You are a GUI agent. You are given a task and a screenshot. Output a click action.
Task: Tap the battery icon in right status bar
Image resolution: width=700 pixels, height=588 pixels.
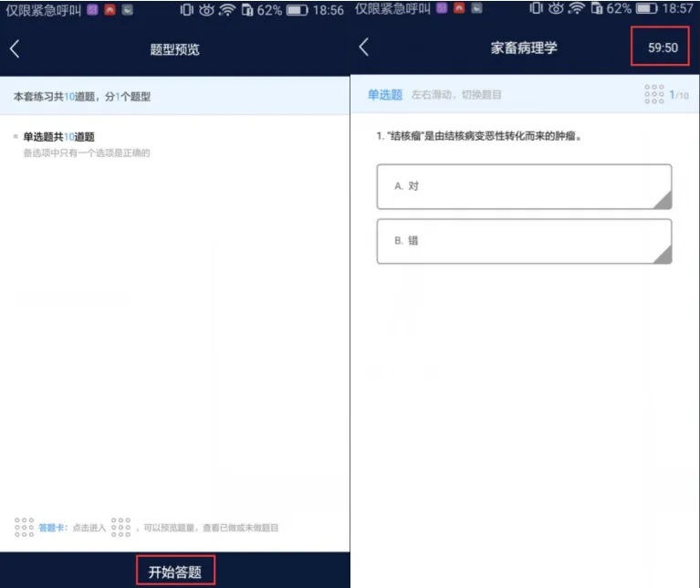click(x=646, y=8)
